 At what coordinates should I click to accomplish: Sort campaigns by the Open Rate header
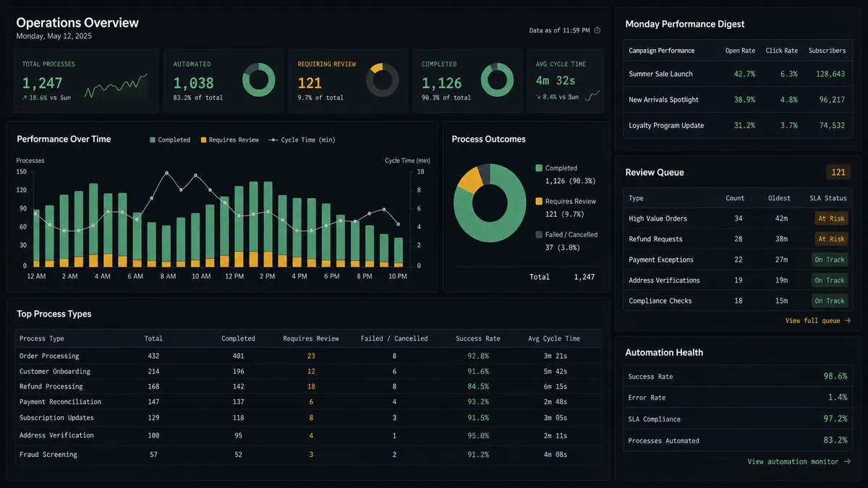coord(740,51)
